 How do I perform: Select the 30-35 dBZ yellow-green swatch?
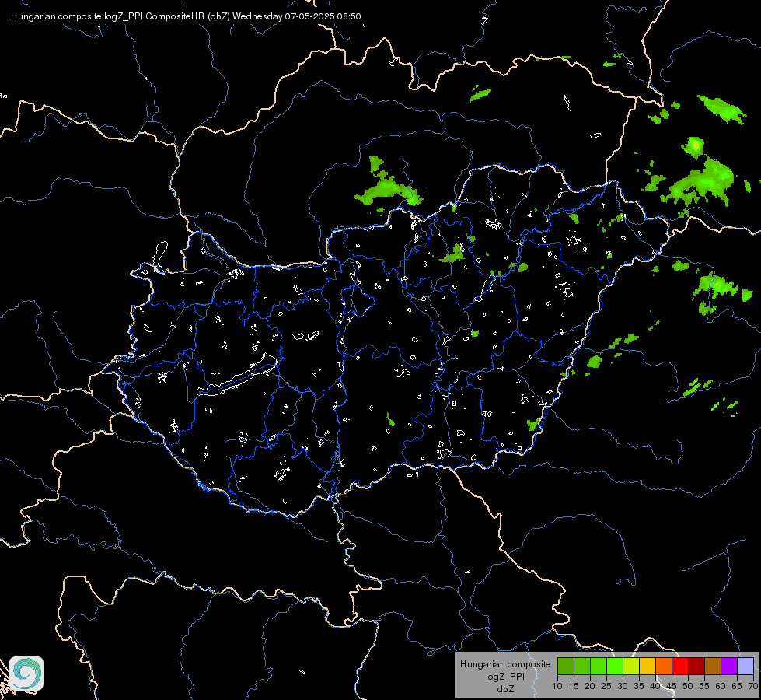point(631,666)
